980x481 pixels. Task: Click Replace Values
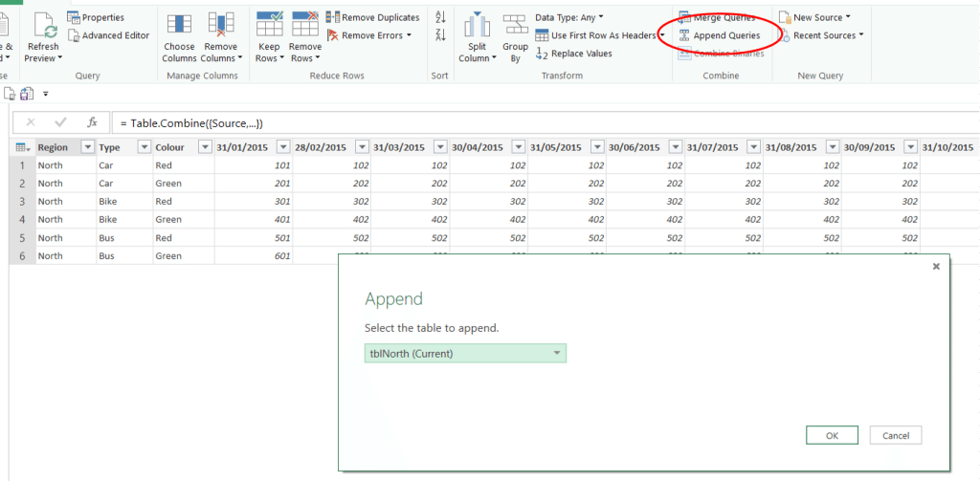tap(574, 54)
